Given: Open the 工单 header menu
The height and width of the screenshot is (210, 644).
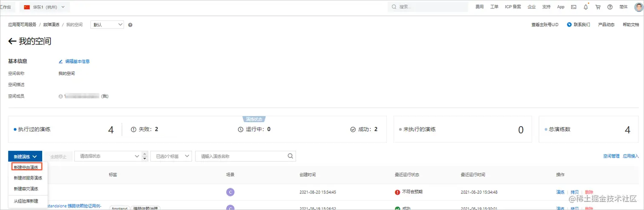Looking at the screenshot, I should click(494, 7).
